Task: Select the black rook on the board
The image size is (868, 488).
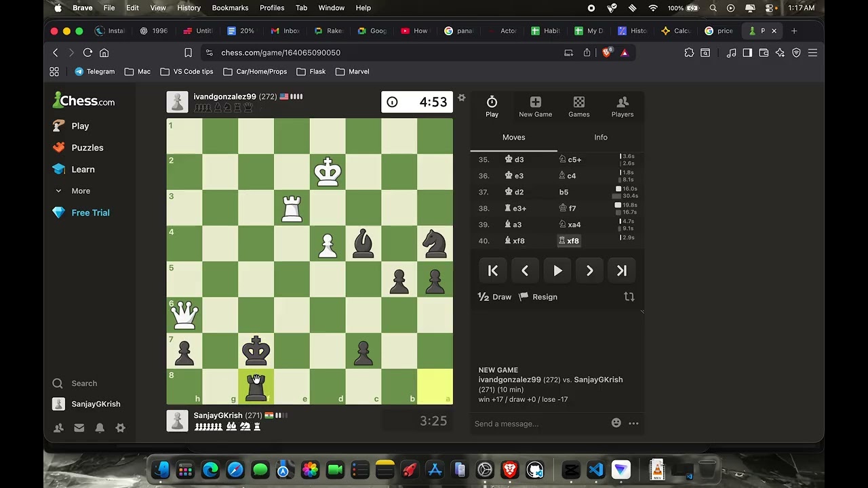Action: [x=256, y=386]
